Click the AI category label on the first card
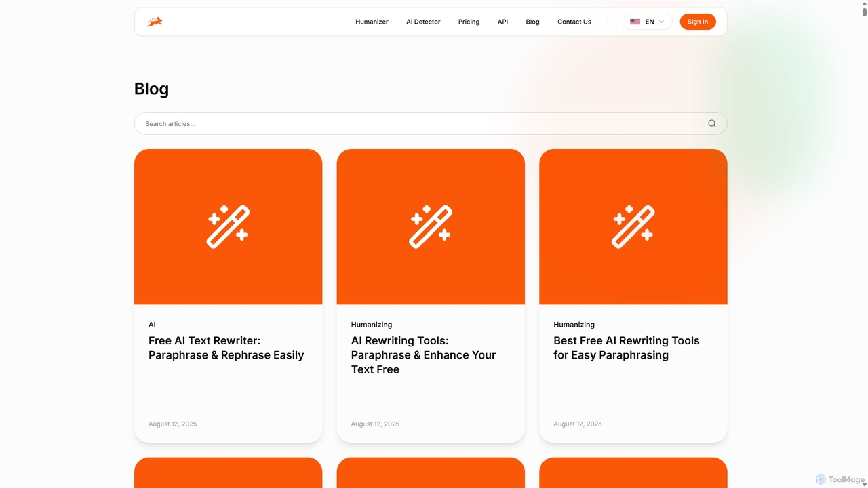Viewport: 868px width, 488px height. coord(152,325)
